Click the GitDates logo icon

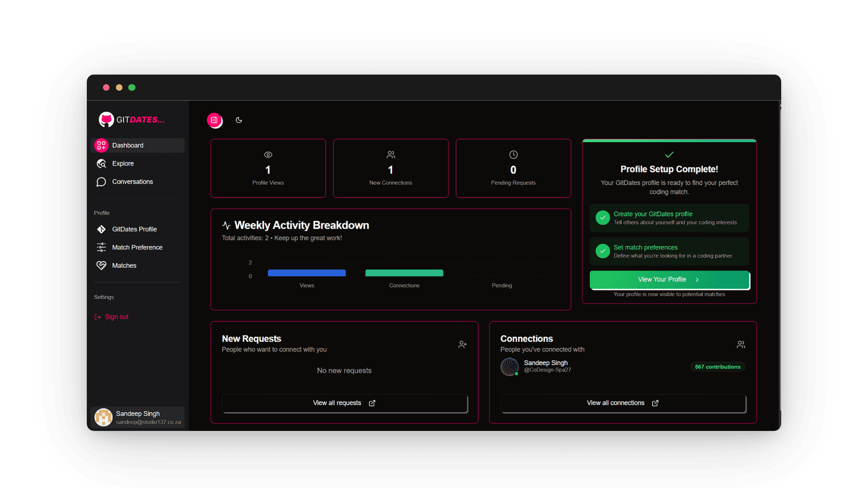pyautogui.click(x=106, y=120)
